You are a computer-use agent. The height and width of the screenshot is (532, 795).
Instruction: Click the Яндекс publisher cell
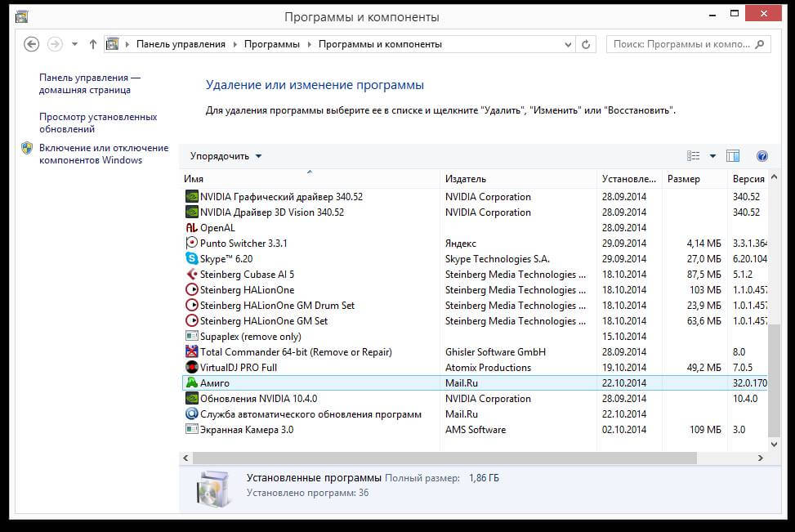460,244
